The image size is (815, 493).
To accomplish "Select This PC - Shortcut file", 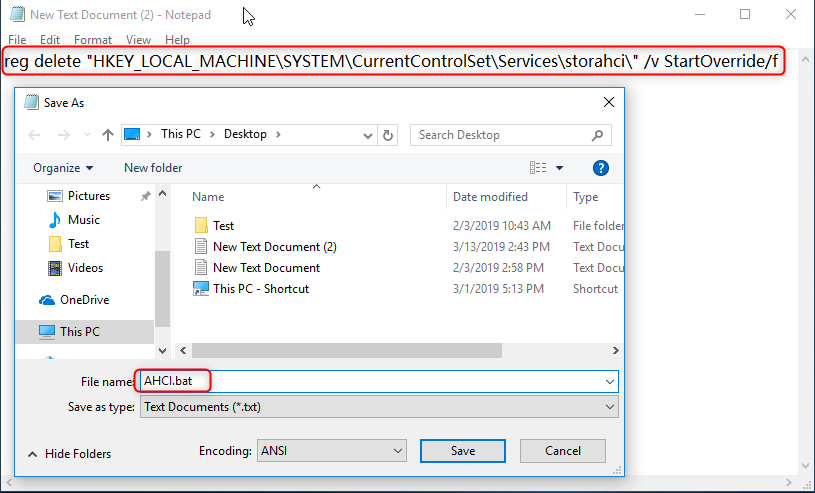I will 260,289.
